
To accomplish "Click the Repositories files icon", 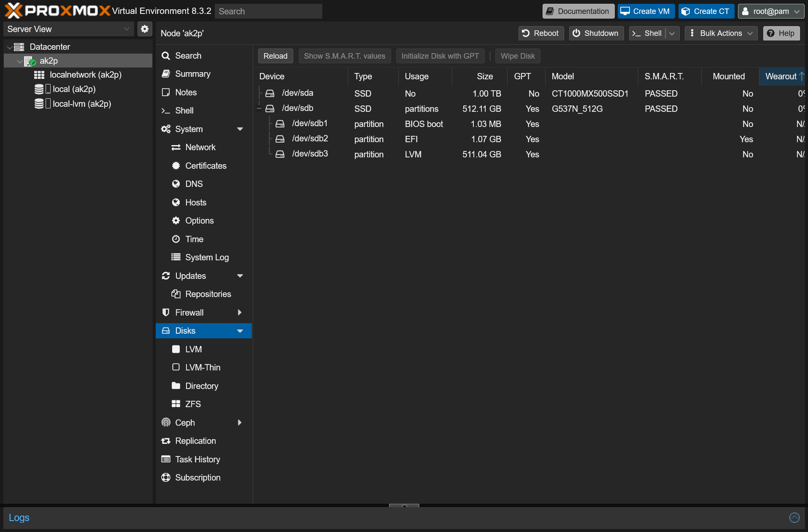I will coord(176,294).
